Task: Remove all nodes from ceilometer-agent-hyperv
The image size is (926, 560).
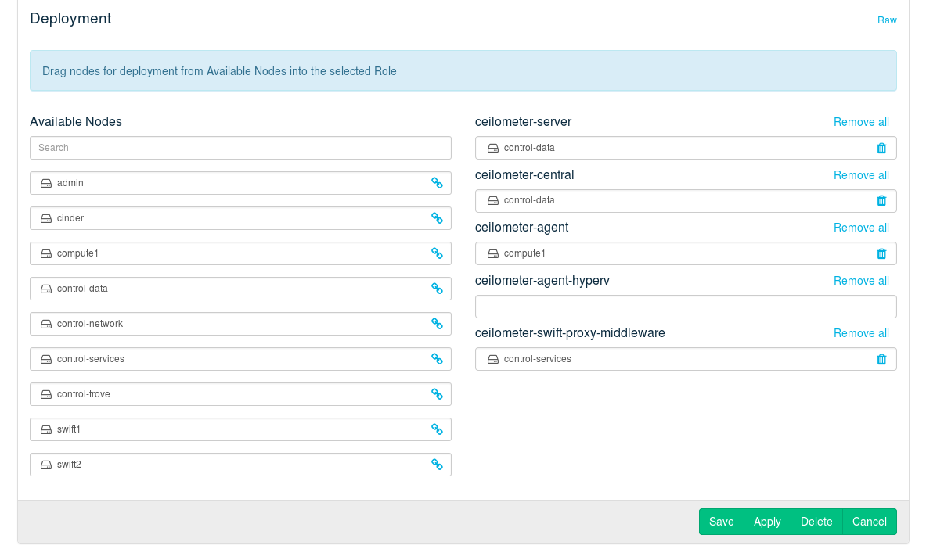Action: point(861,281)
